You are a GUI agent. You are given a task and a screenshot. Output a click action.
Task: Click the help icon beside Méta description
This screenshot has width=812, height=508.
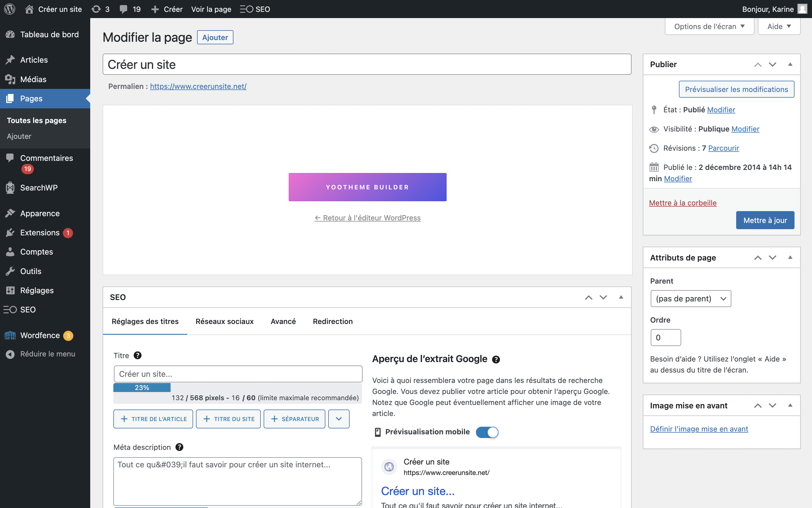pyautogui.click(x=180, y=447)
